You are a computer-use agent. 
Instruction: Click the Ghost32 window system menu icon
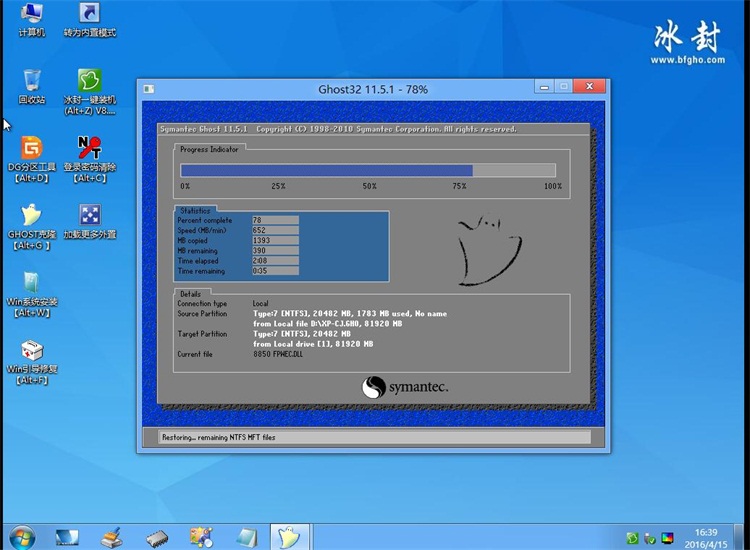point(149,89)
